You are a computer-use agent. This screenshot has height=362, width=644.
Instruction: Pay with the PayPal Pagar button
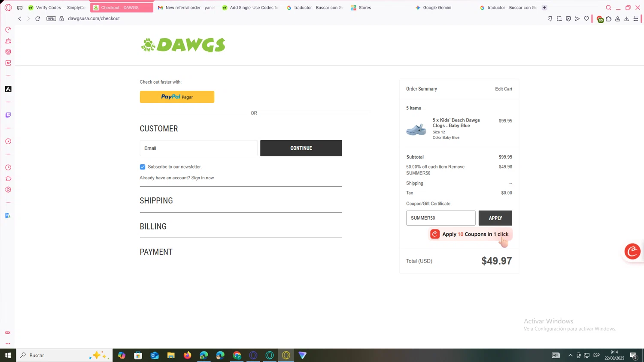pos(177,97)
